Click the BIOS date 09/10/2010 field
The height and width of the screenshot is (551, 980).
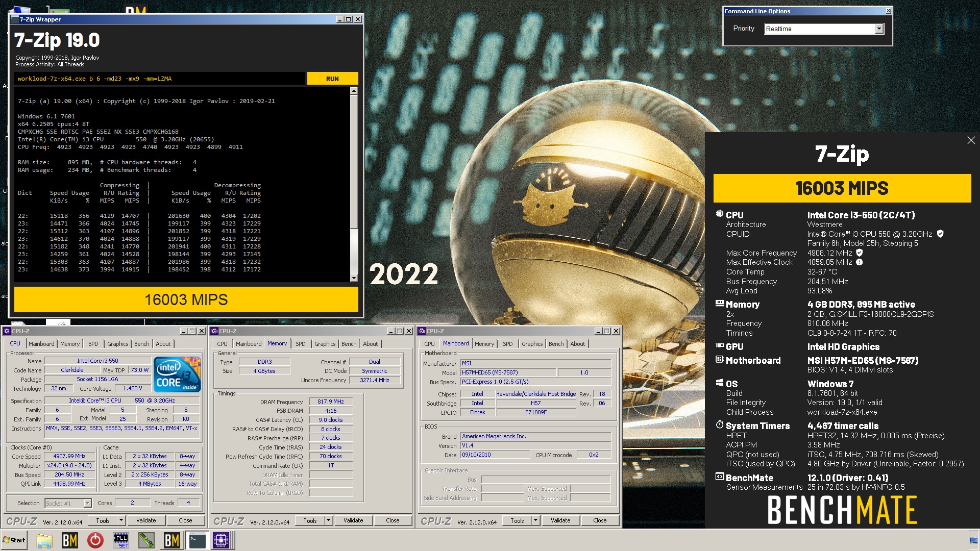(x=495, y=455)
